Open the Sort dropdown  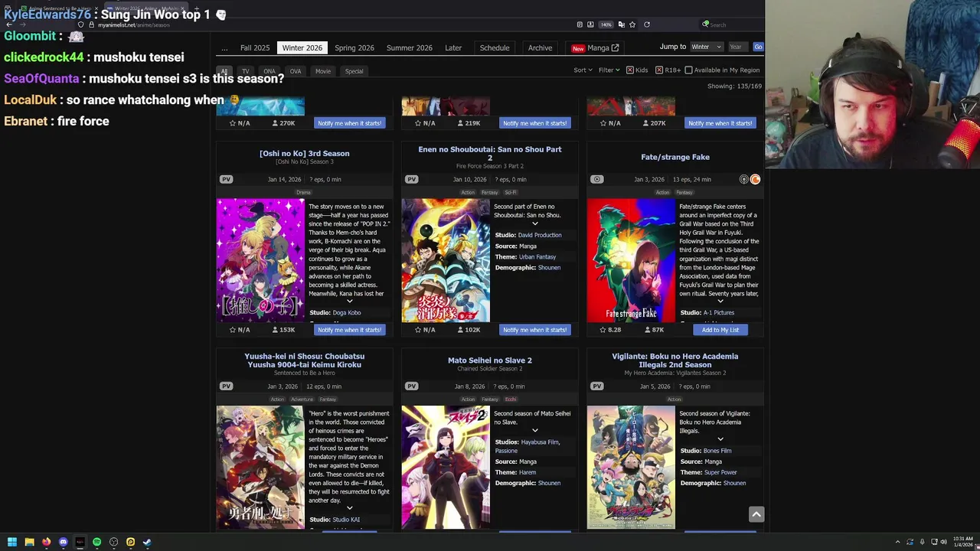(583, 70)
